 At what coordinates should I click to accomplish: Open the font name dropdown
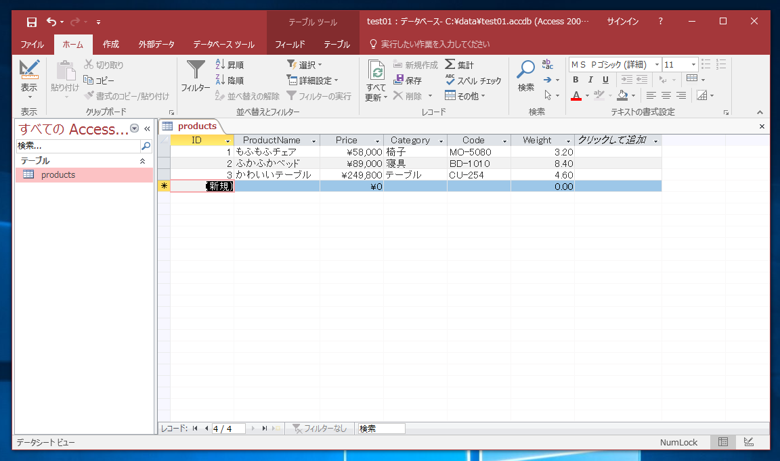click(657, 65)
